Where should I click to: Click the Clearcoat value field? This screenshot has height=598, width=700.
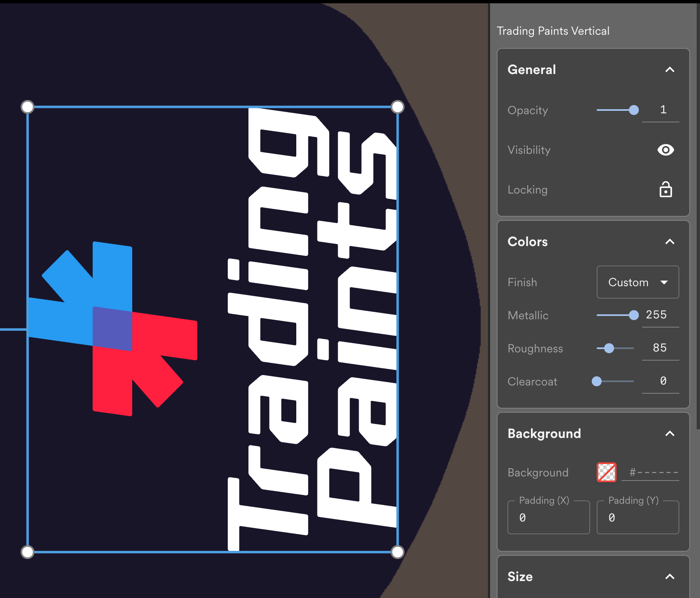pyautogui.click(x=660, y=381)
